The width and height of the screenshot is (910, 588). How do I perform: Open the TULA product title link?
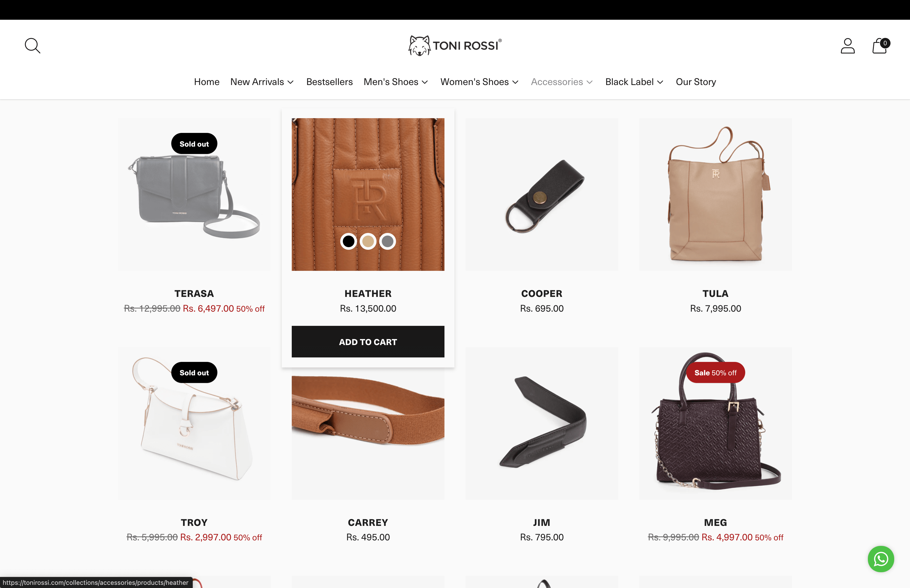click(x=715, y=294)
